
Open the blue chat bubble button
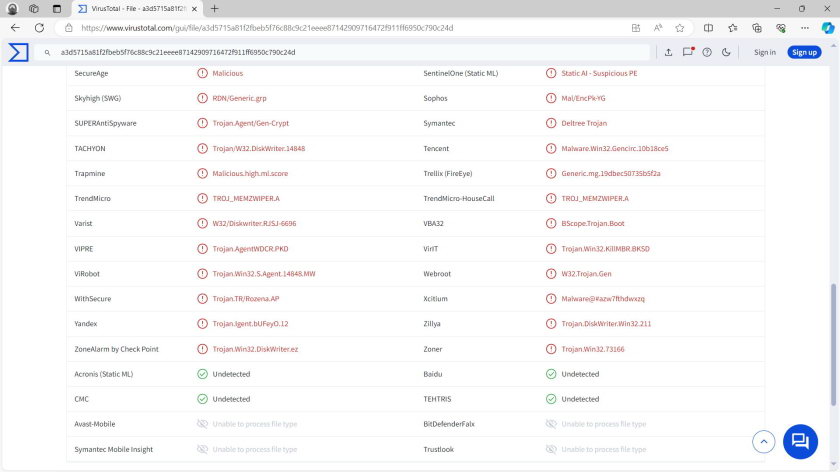coord(800,441)
